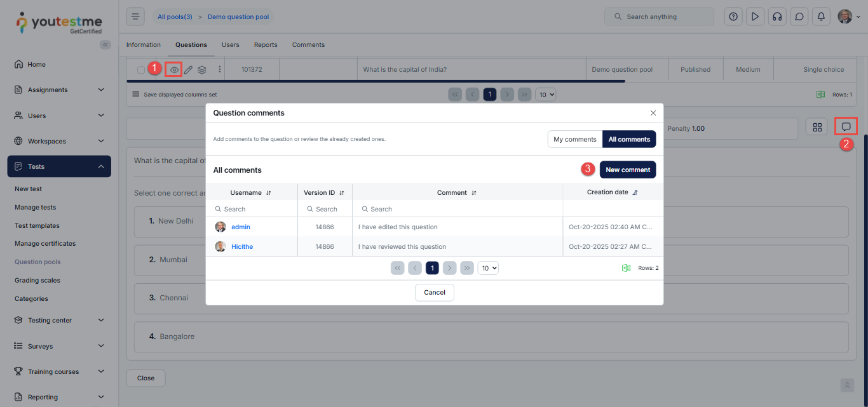
Task: Switch to My comments filter
Action: (574, 139)
